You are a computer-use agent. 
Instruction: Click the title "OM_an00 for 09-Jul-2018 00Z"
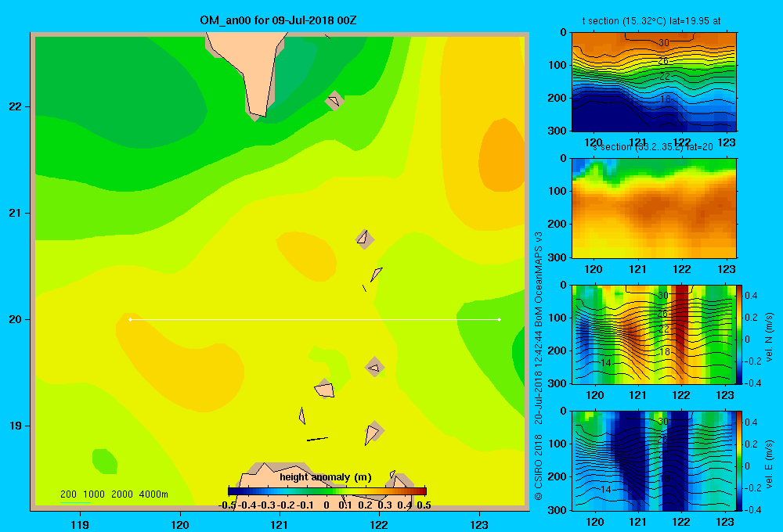pyautogui.click(x=278, y=20)
